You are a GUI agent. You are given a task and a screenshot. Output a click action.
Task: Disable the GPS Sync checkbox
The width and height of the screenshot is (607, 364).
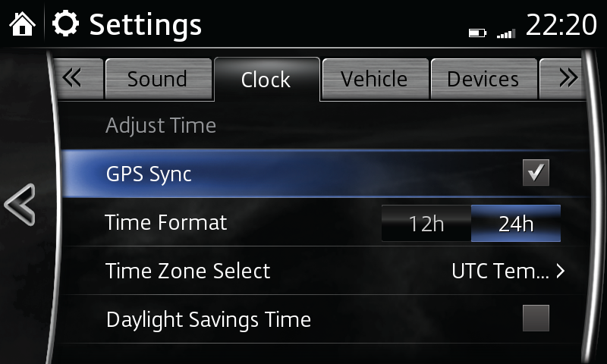(x=536, y=174)
